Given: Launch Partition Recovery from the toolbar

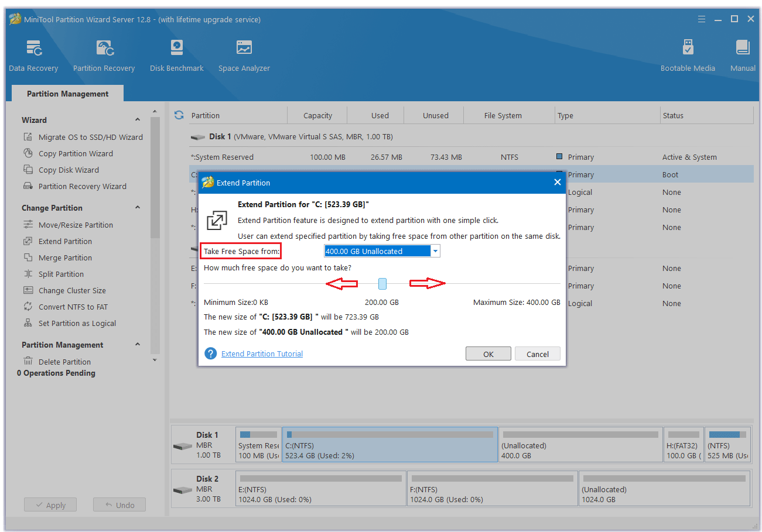Looking at the screenshot, I should pos(104,56).
